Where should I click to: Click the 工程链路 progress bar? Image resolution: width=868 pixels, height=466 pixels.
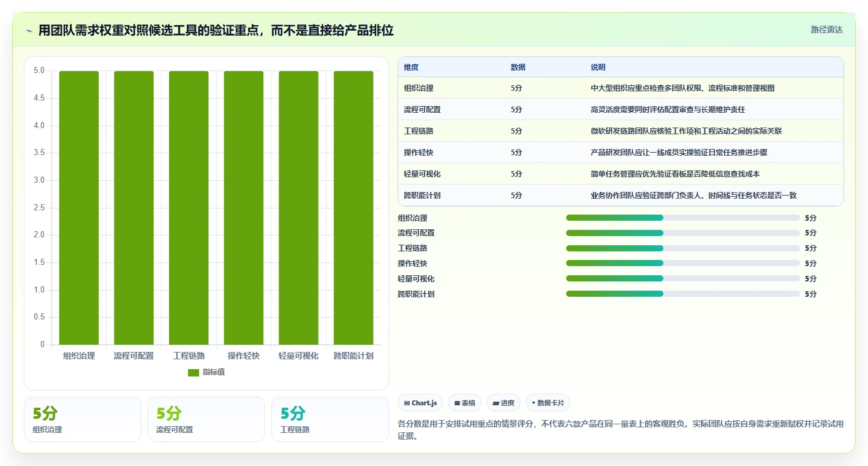point(683,248)
